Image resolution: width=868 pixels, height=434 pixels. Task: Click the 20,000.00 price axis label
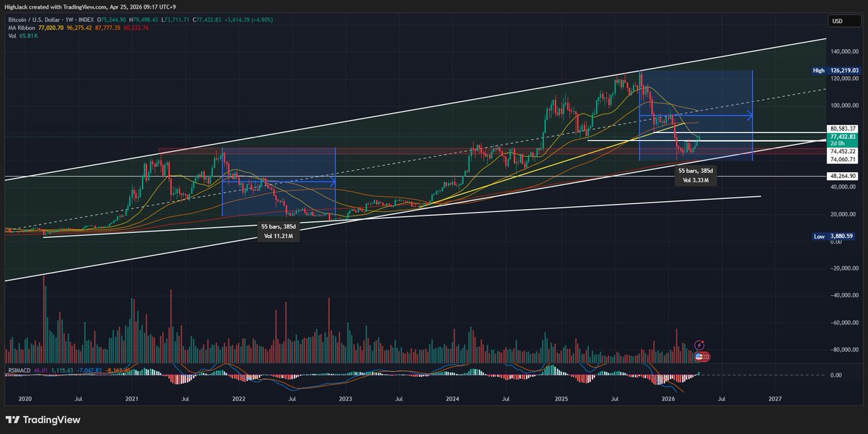pyautogui.click(x=843, y=214)
